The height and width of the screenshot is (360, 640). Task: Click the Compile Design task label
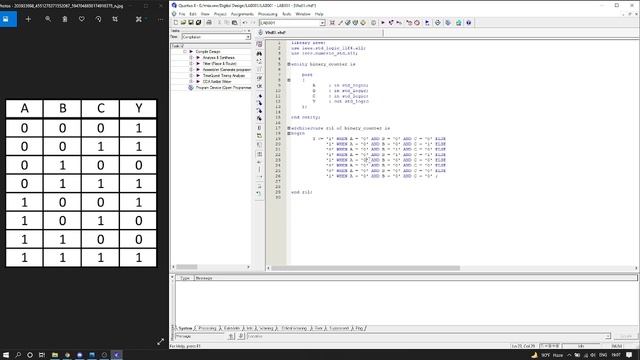(x=208, y=52)
